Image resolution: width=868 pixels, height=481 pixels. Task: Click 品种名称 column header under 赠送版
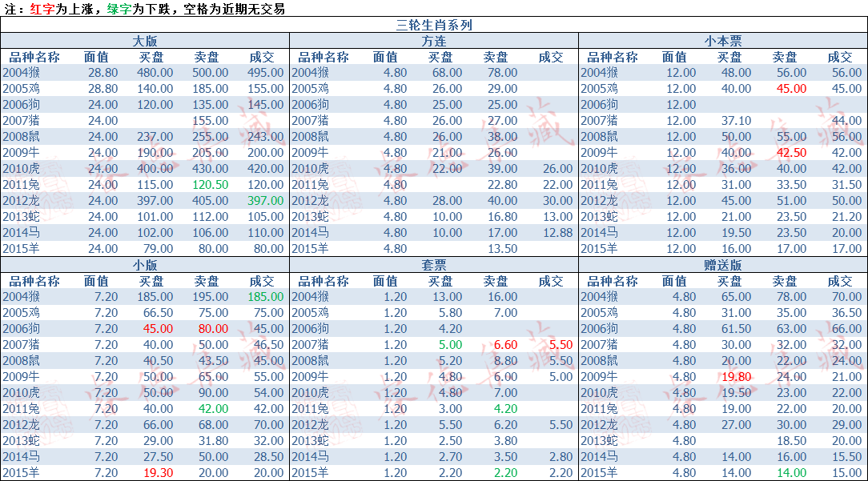[613, 281]
